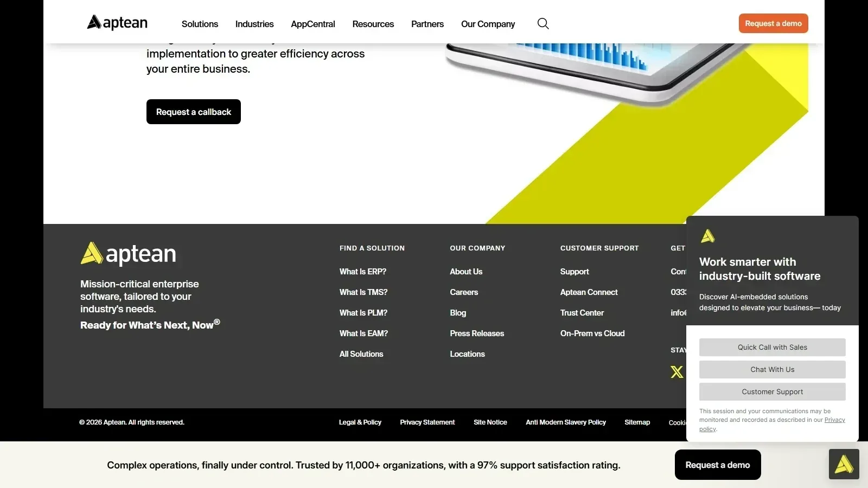The height and width of the screenshot is (488, 868).
Task: Open What Is EAM? link
Action: [x=363, y=333]
